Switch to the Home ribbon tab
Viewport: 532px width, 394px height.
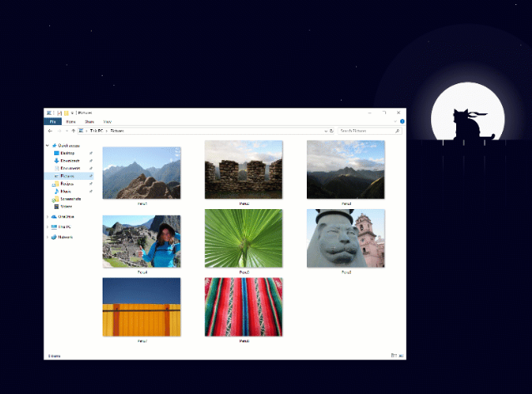[x=71, y=122]
